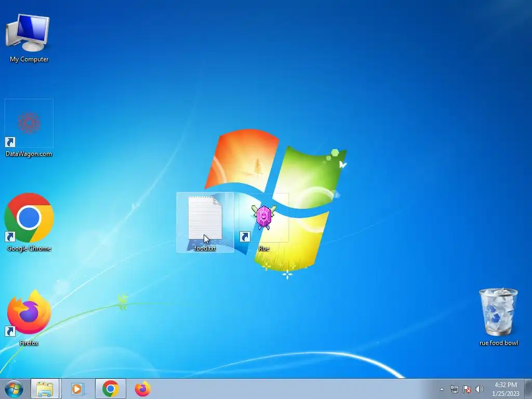Open the Windows Start menu orb
Image resolution: width=532 pixels, height=399 pixels.
14,389
